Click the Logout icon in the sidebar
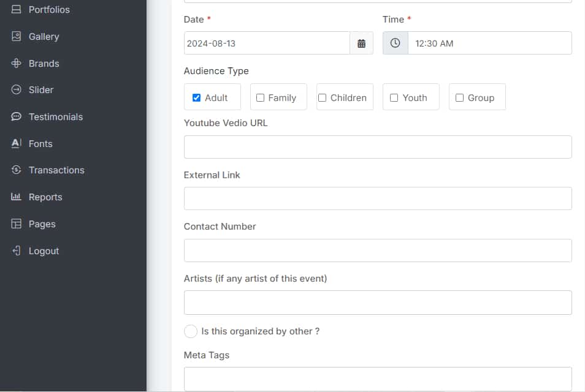 pos(17,251)
